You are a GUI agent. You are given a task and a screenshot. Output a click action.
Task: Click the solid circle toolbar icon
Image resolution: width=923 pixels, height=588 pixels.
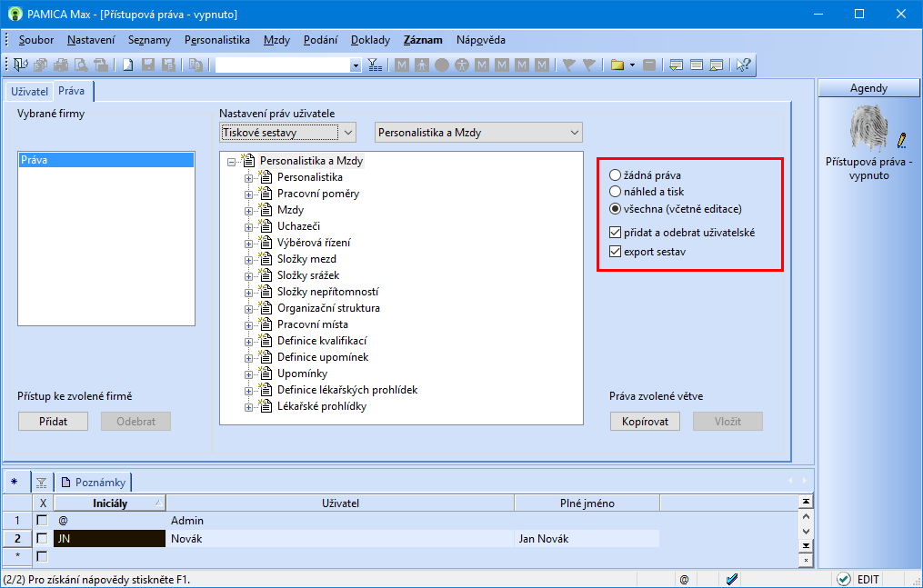pos(442,65)
